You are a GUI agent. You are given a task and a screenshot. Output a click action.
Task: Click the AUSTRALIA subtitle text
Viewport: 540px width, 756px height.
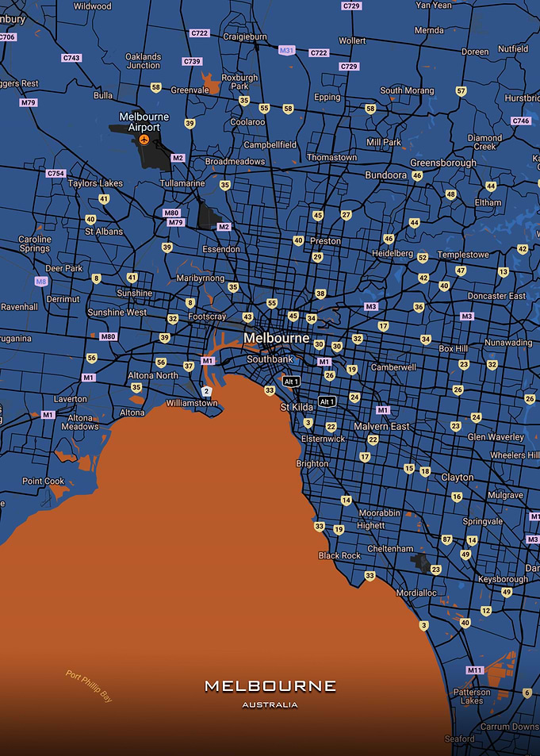coord(270,705)
